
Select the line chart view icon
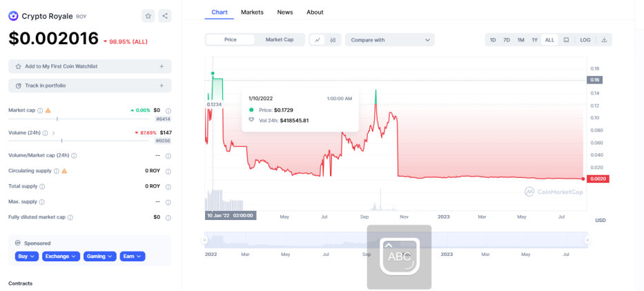(318, 40)
